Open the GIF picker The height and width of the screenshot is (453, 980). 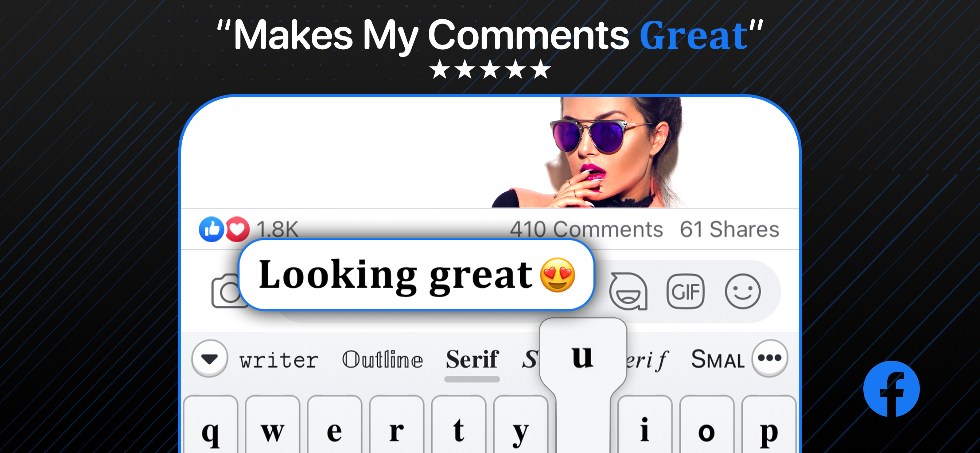tap(685, 291)
